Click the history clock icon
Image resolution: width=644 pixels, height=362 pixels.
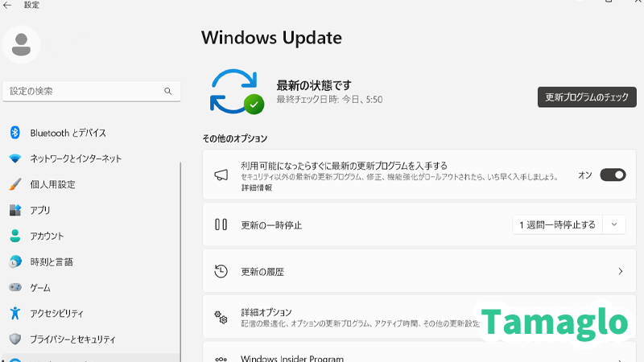pyautogui.click(x=221, y=271)
